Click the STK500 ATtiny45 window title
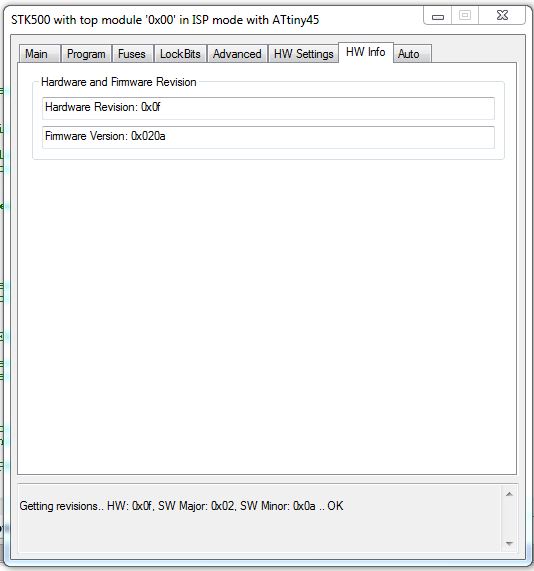Image resolution: width=534 pixels, height=571 pixels. [x=165, y=20]
